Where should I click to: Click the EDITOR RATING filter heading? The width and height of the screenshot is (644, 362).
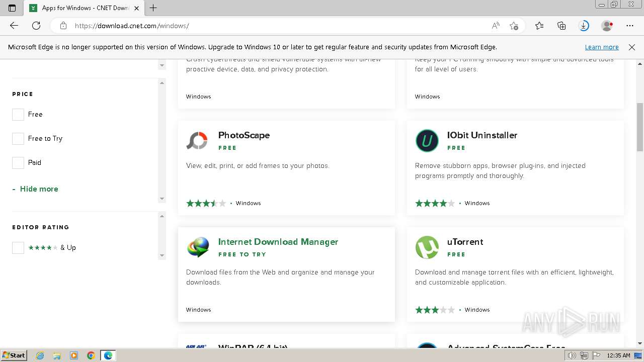pyautogui.click(x=41, y=227)
